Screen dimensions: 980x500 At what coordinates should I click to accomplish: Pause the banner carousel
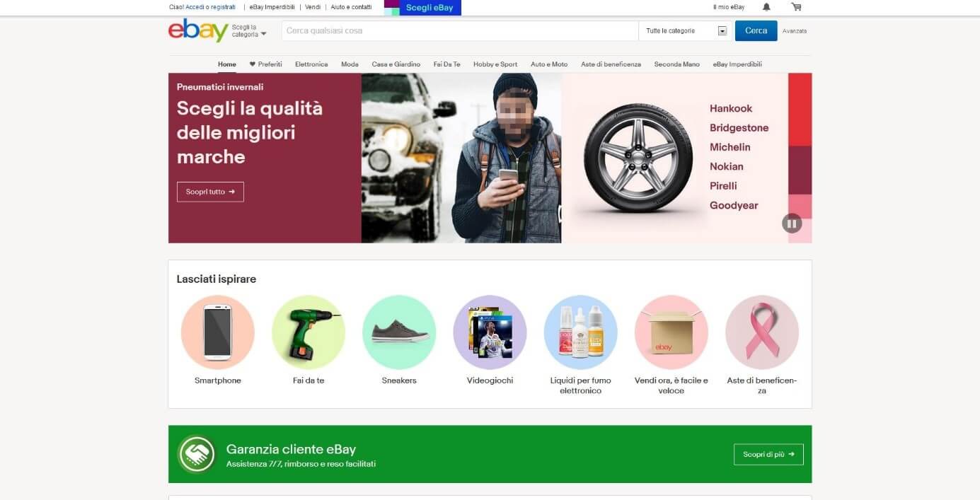pyautogui.click(x=792, y=223)
